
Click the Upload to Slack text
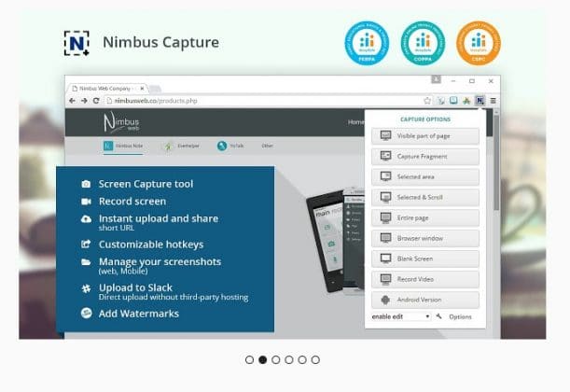135,287
